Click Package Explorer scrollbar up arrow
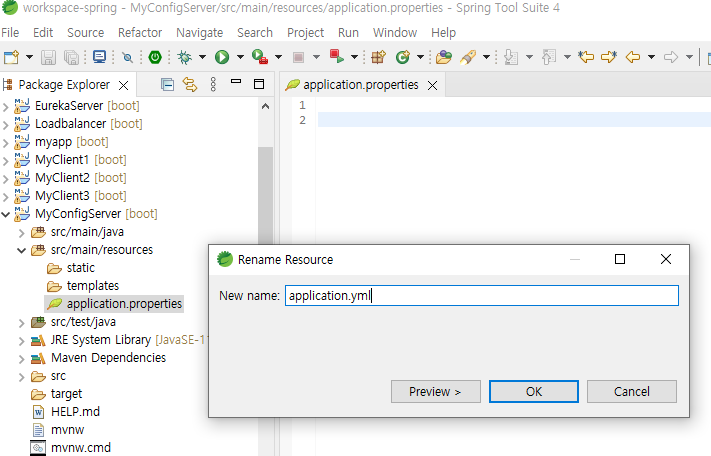Screen dimensions: 711x456 266,107
